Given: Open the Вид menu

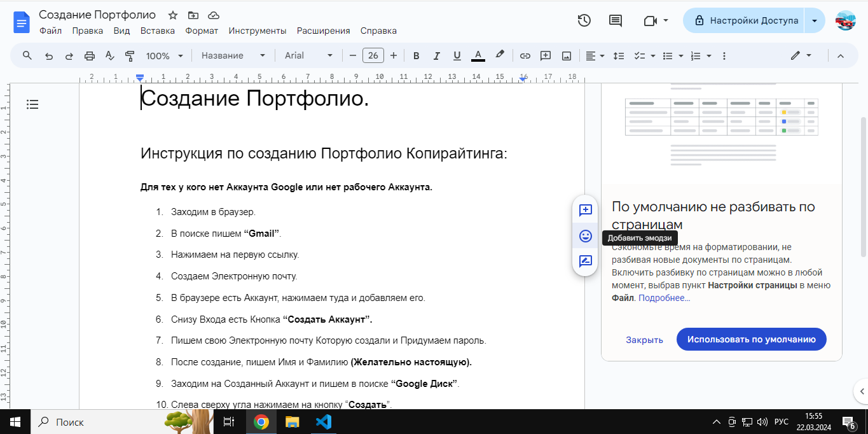Looking at the screenshot, I should click(121, 31).
